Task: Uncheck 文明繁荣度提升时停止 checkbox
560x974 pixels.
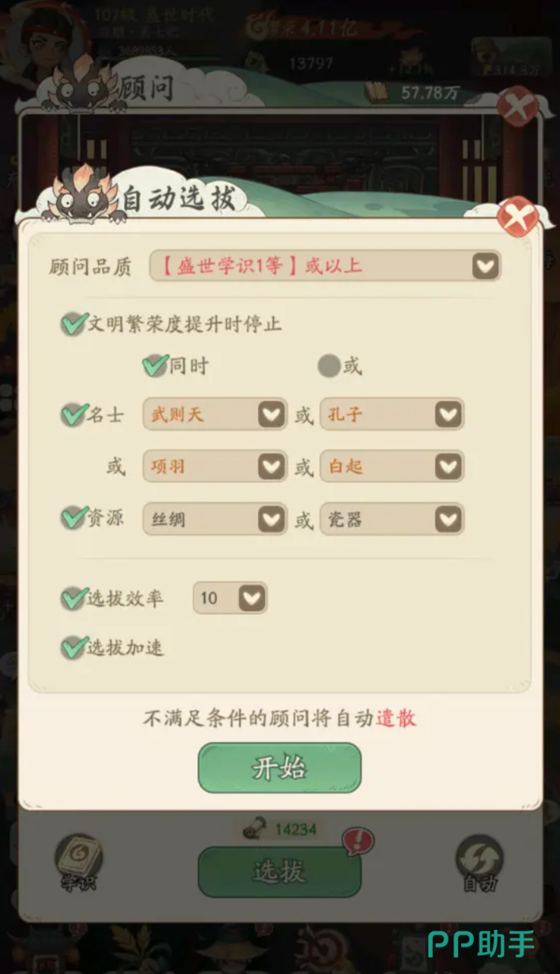Action: [x=73, y=324]
